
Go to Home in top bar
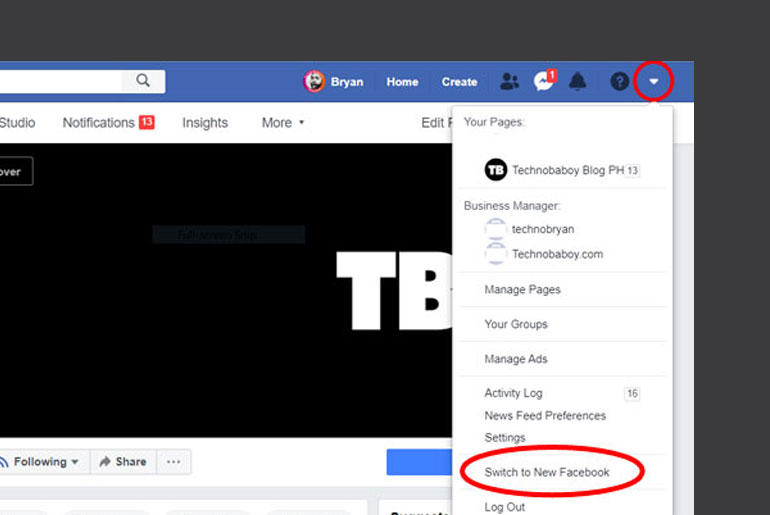point(402,82)
